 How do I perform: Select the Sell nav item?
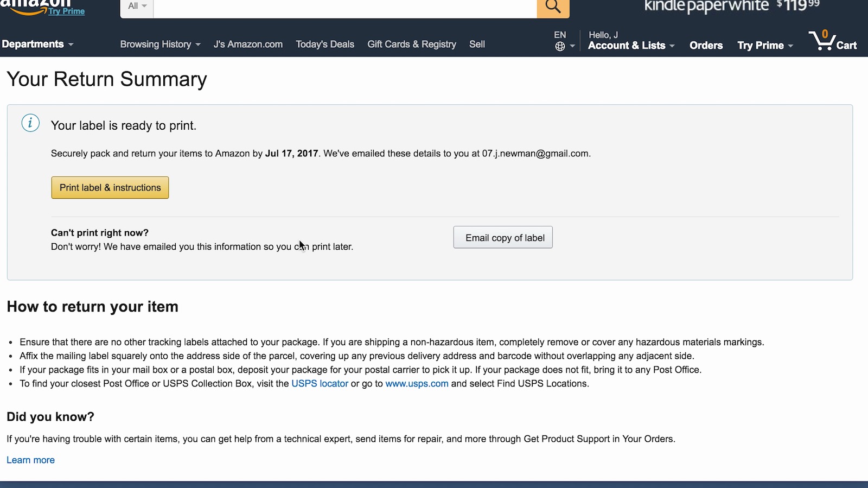(x=477, y=45)
